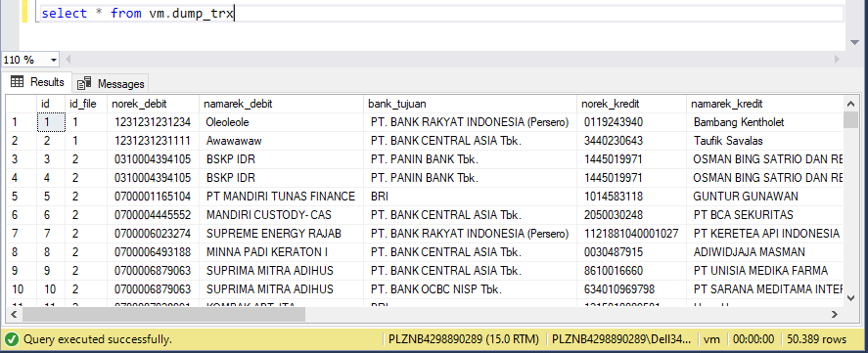This screenshot has width=868, height=353.
Task: Click the results horizontal scrollbar right arrow
Action: 834,314
